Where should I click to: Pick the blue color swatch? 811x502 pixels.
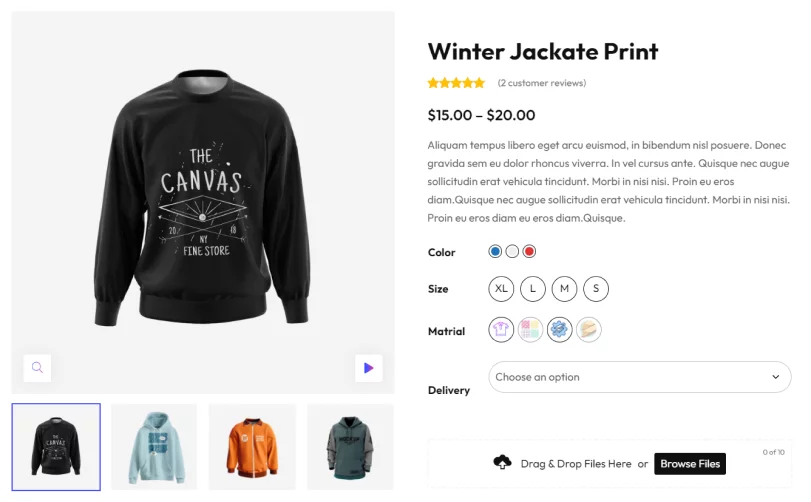pos(496,251)
